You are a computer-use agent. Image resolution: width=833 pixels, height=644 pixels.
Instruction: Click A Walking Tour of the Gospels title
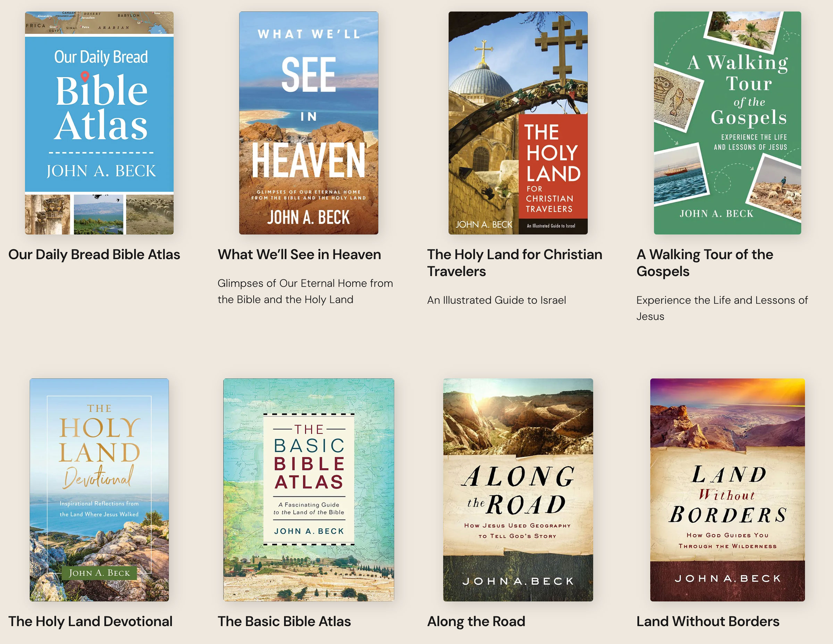point(705,263)
